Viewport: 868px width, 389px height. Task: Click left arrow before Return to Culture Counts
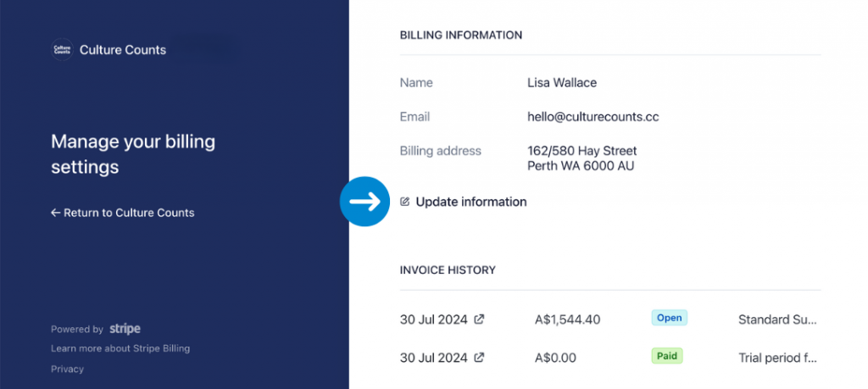click(55, 213)
